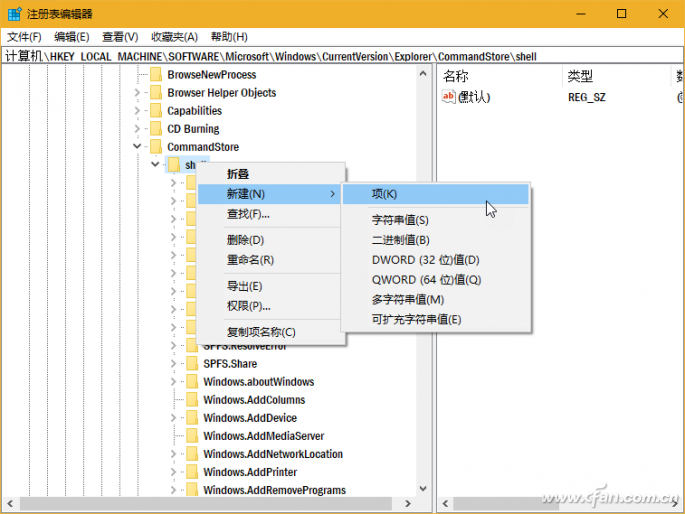Select the Windows.AddNetworkLocation folder icon
The height and width of the screenshot is (514, 685).
pyautogui.click(x=192, y=454)
